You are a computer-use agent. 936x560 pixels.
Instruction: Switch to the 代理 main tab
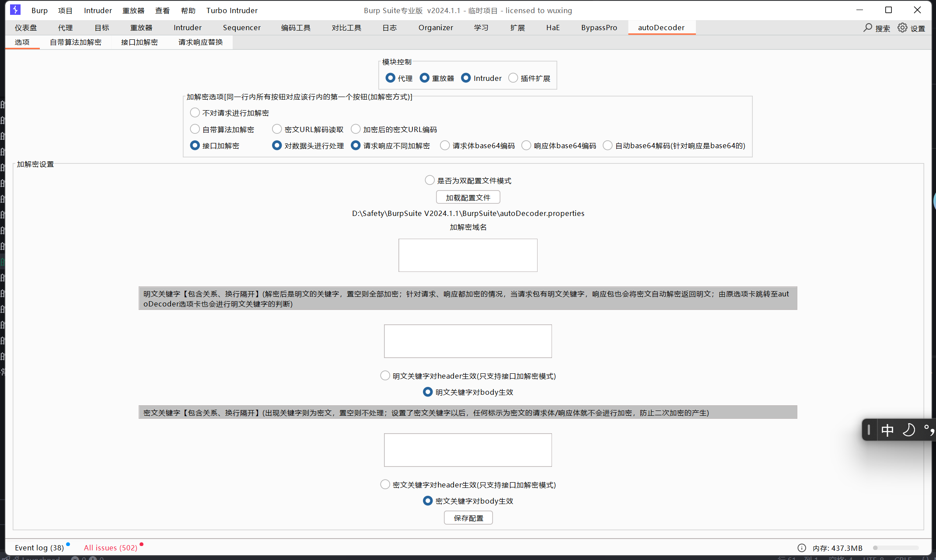click(65, 28)
